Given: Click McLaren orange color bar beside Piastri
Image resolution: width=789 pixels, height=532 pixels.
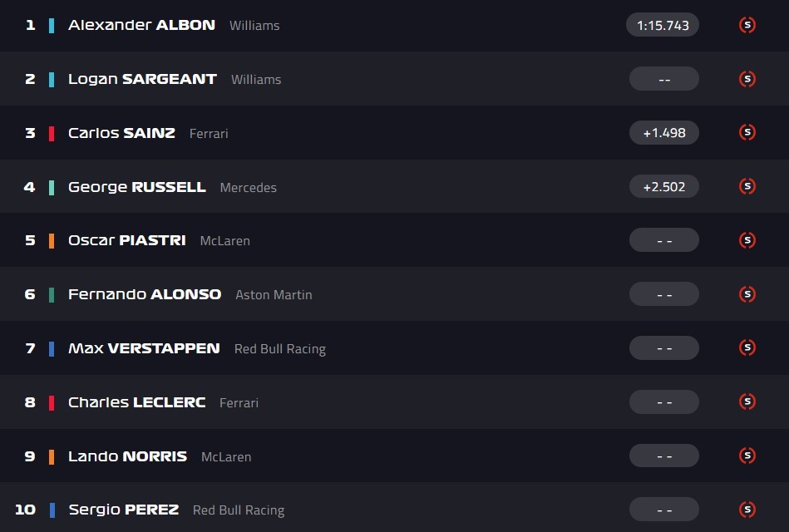Looking at the screenshot, I should [52, 240].
